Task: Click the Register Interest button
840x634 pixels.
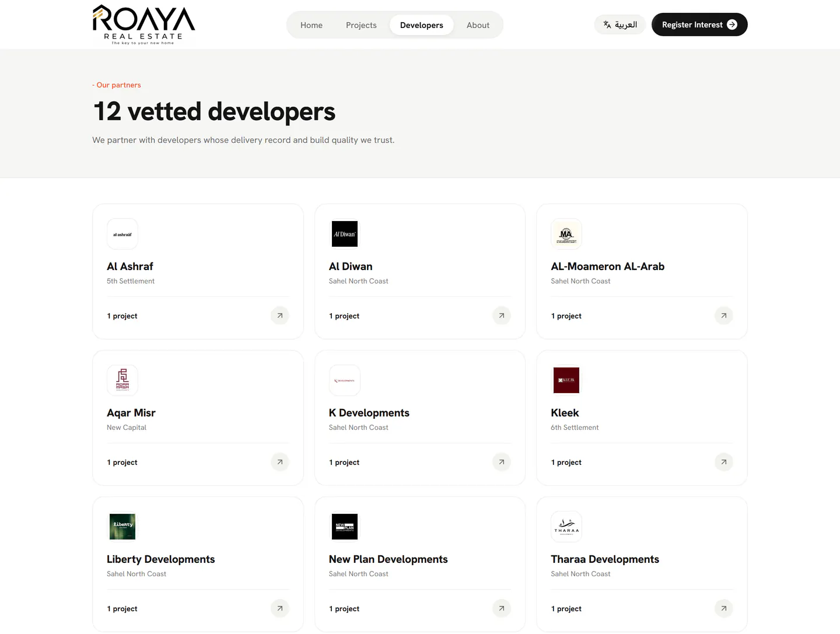Action: click(699, 24)
